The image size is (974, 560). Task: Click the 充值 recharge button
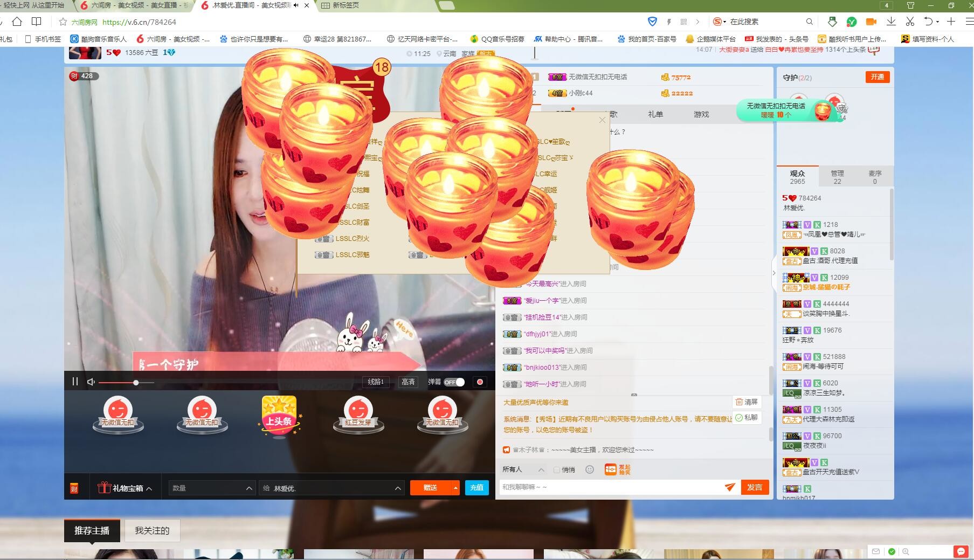point(476,487)
